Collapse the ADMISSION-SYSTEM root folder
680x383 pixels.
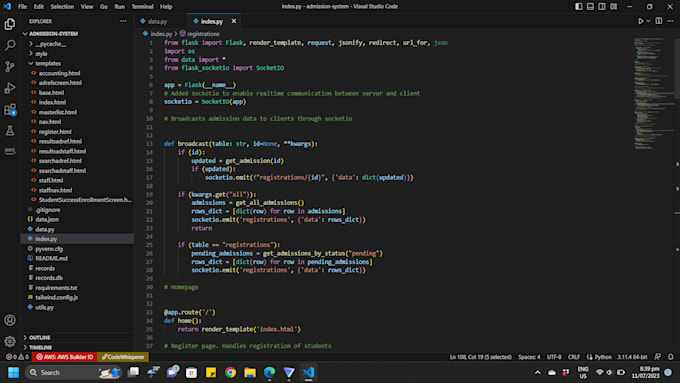pos(78,34)
